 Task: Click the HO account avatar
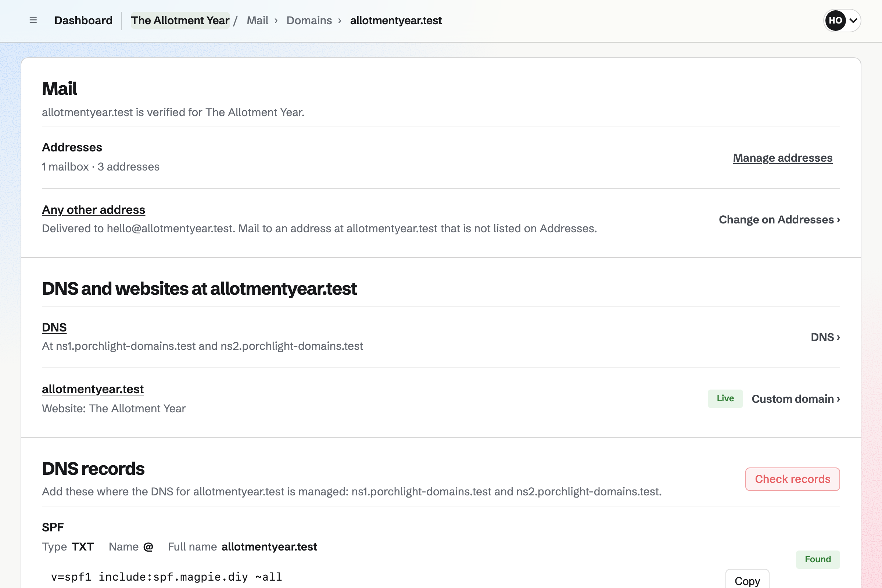835,20
